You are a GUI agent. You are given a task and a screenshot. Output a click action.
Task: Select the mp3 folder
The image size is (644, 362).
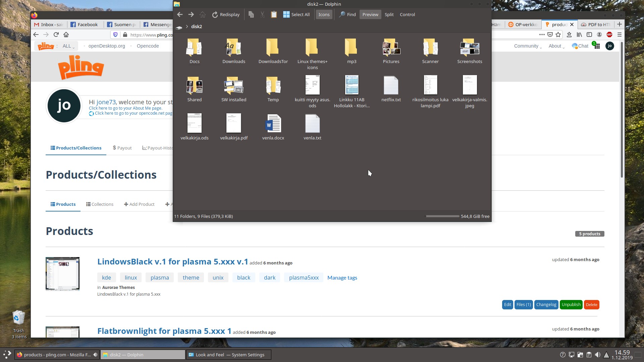(352, 51)
